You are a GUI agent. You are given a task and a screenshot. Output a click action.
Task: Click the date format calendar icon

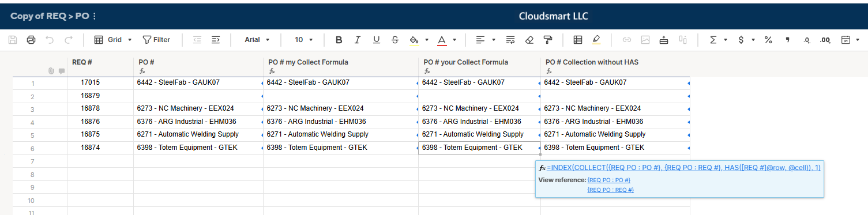tap(846, 40)
